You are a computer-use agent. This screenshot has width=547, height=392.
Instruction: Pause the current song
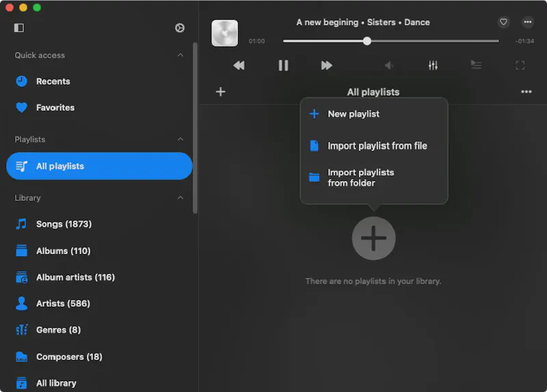[283, 66]
